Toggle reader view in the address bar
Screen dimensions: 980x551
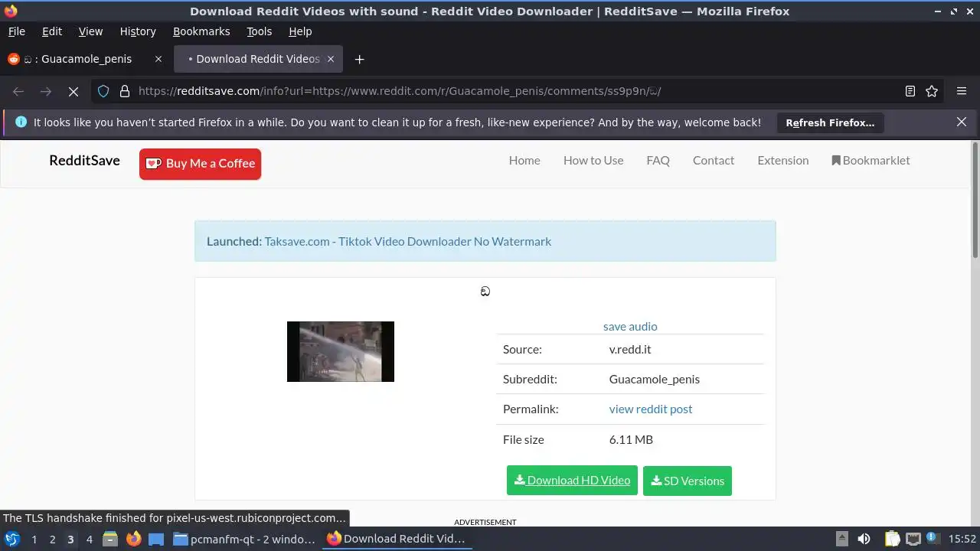pyautogui.click(x=910, y=91)
